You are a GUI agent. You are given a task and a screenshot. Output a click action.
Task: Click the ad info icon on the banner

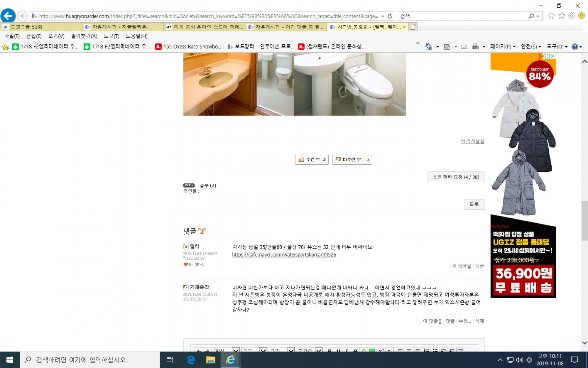[x=546, y=56]
